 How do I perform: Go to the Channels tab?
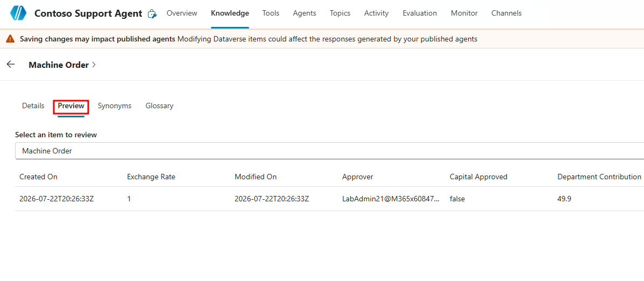(506, 13)
